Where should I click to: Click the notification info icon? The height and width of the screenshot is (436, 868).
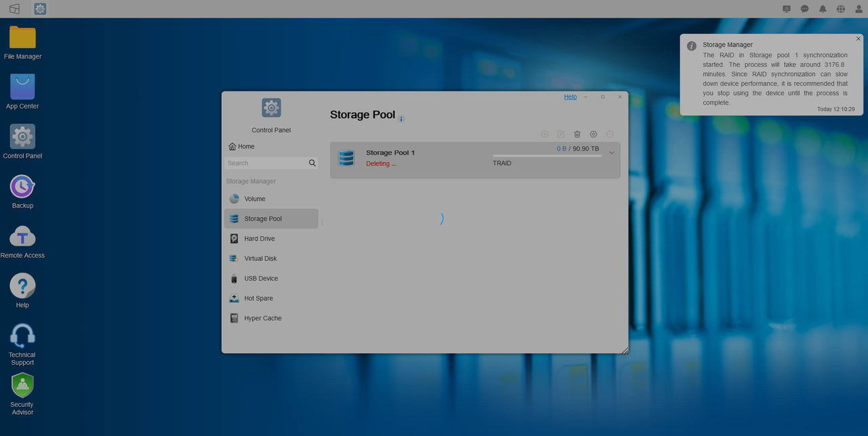point(692,46)
